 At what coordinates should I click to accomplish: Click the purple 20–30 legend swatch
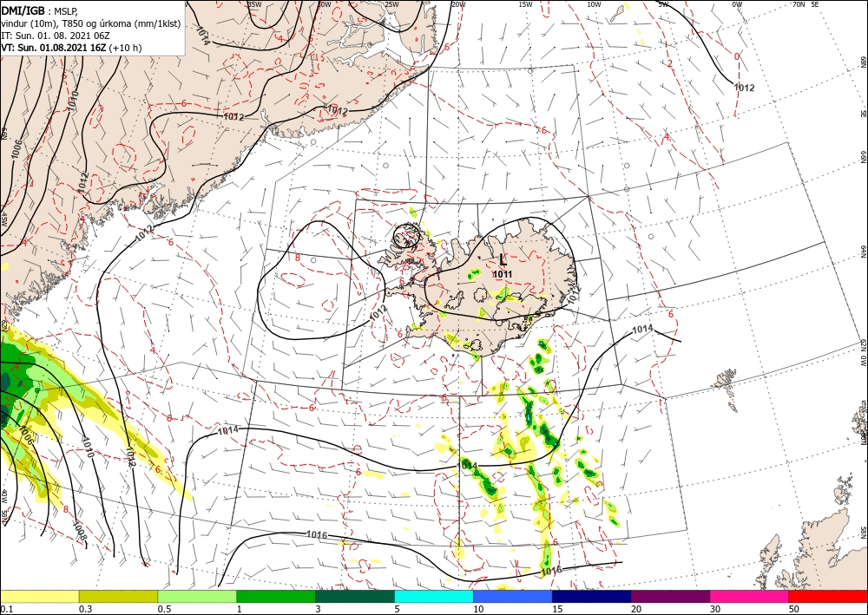(x=670, y=596)
